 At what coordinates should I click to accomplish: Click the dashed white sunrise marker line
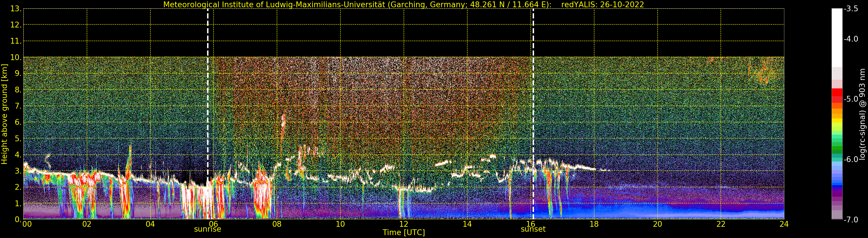pos(208,114)
